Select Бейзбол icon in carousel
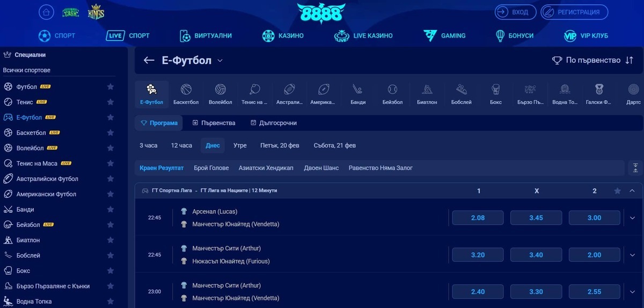644x308 pixels. [x=392, y=95]
